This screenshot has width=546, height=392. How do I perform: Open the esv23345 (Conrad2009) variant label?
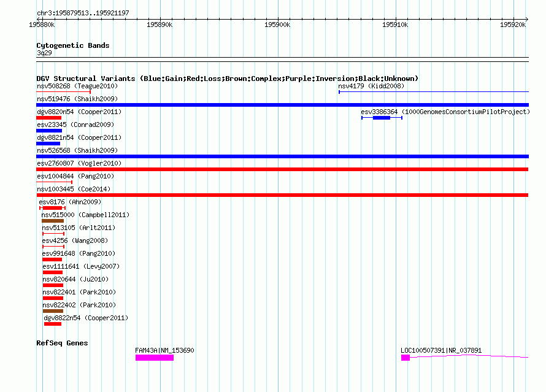click(75, 125)
